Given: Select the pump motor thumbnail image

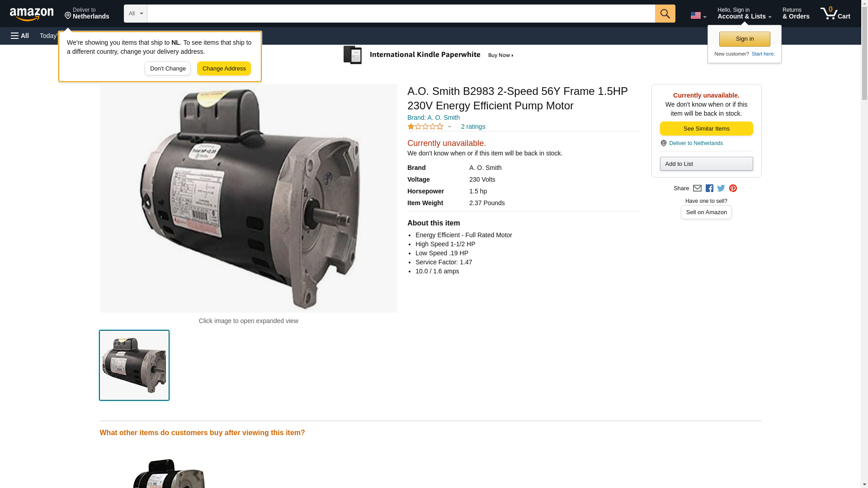Looking at the screenshot, I should [x=134, y=365].
